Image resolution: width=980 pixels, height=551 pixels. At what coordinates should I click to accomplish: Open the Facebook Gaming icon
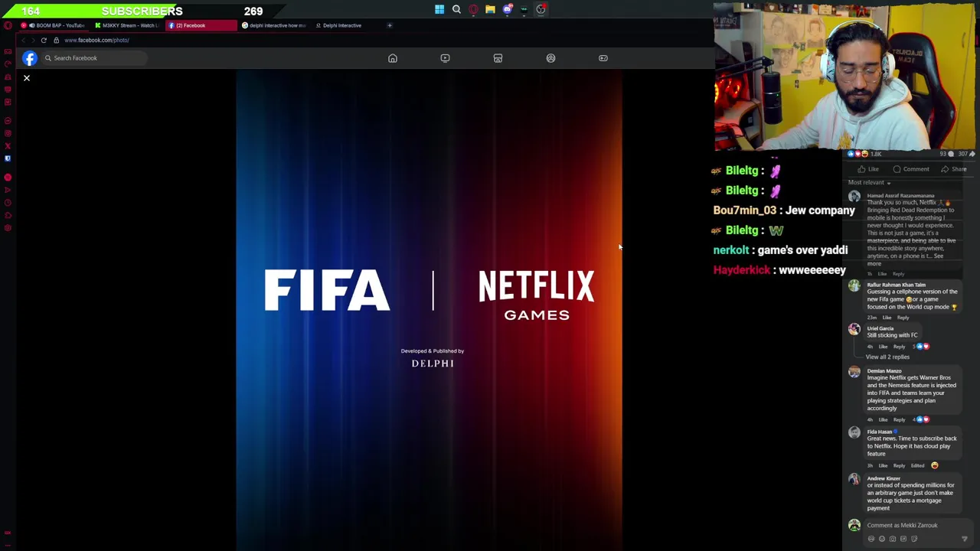coord(603,58)
